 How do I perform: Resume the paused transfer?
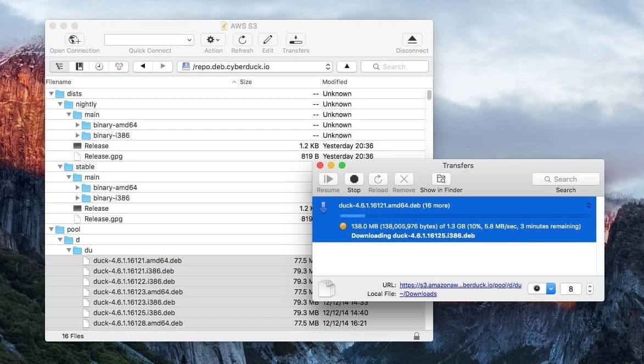point(328,179)
